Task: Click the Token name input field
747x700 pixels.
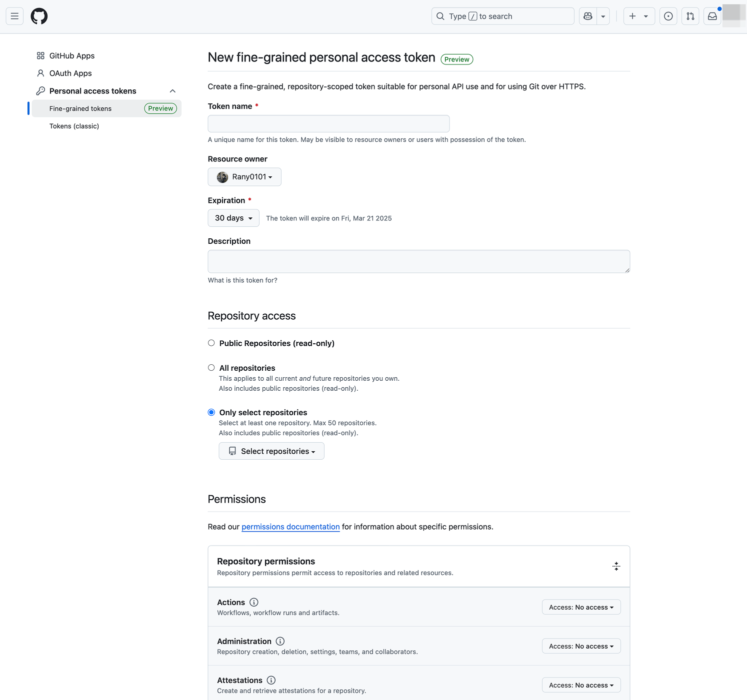Action: 328,123
